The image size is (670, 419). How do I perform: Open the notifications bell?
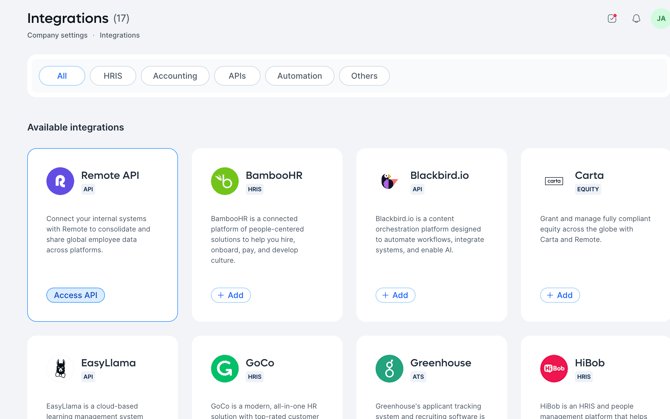(x=636, y=18)
